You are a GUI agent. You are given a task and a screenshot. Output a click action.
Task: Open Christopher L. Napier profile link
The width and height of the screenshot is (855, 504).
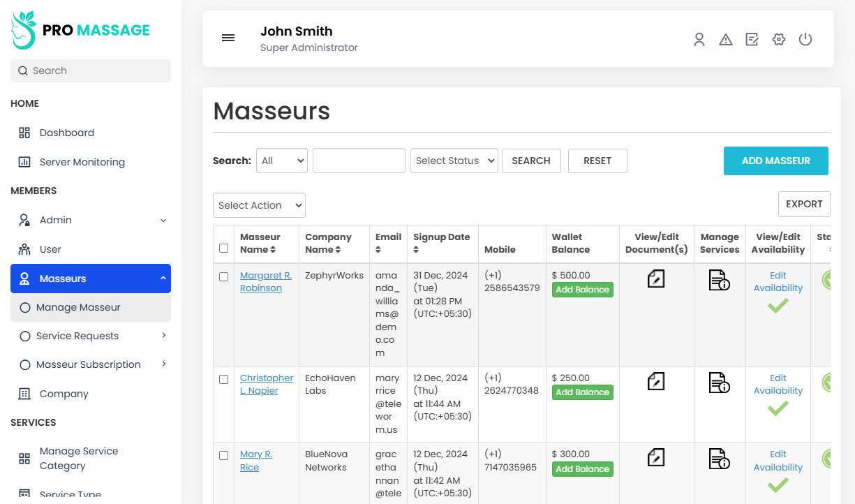pyautogui.click(x=266, y=384)
